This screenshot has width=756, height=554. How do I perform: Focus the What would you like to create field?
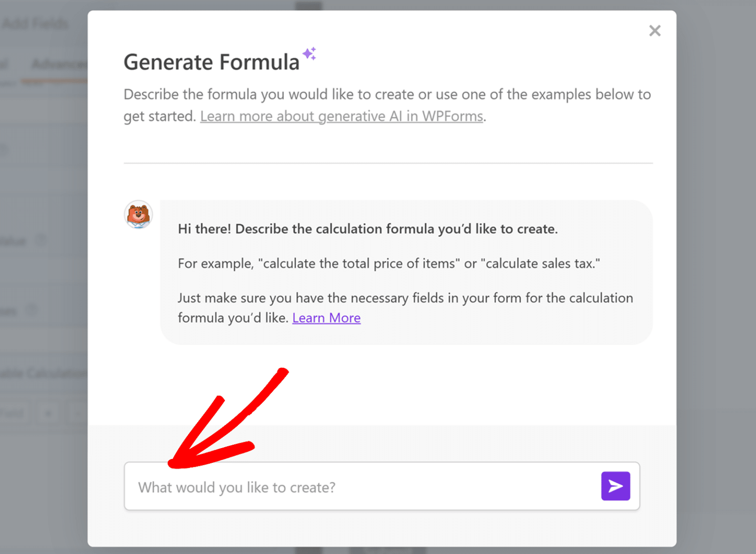tap(345, 487)
